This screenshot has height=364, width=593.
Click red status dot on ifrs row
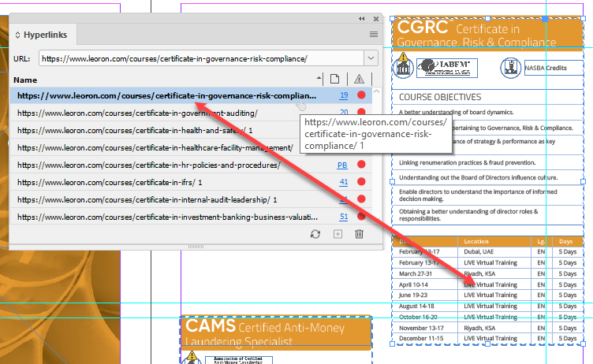click(x=361, y=182)
